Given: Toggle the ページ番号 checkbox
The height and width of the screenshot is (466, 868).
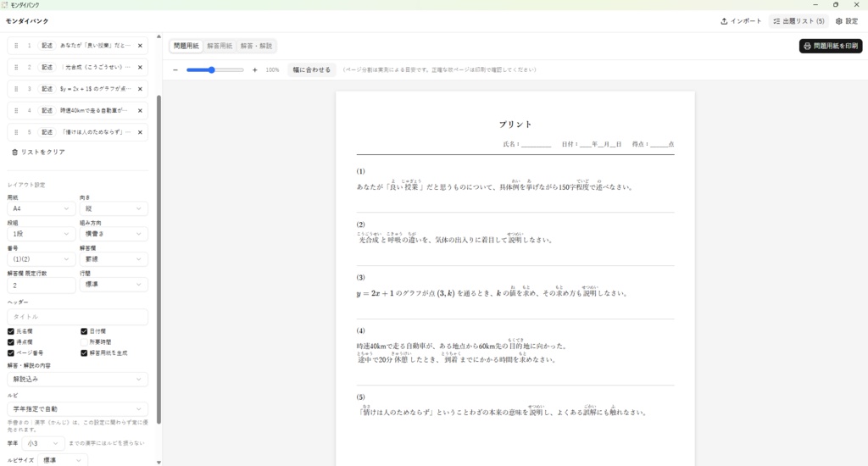Looking at the screenshot, I should (x=10, y=352).
